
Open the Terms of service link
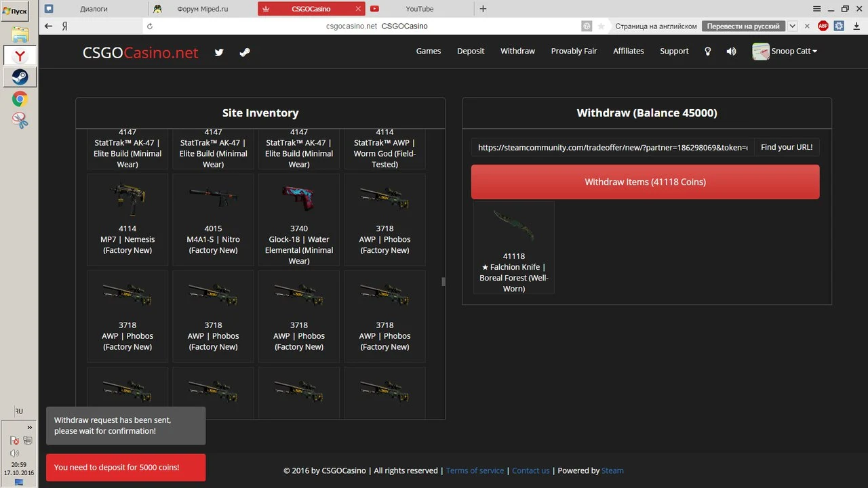point(475,470)
